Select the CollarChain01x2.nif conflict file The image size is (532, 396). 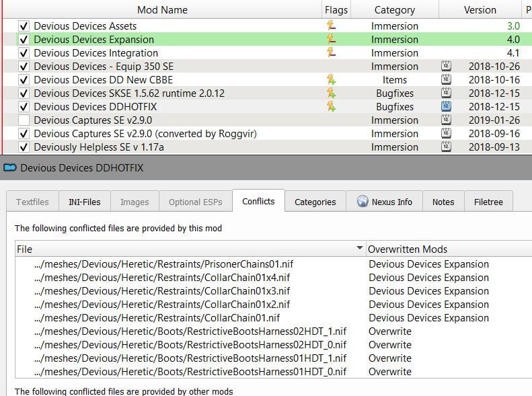[x=162, y=305]
